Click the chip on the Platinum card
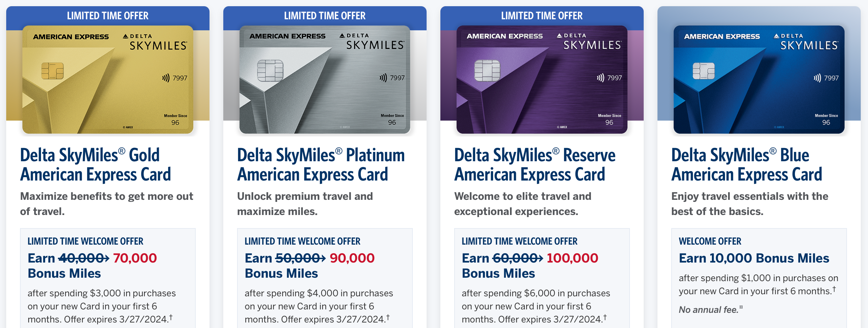Screen dimensions: 868x328 click(x=270, y=71)
